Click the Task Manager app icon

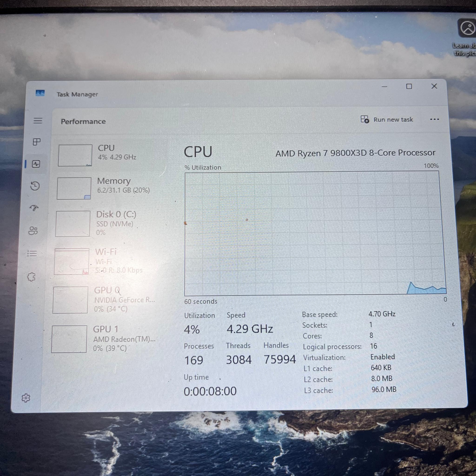[x=40, y=93]
